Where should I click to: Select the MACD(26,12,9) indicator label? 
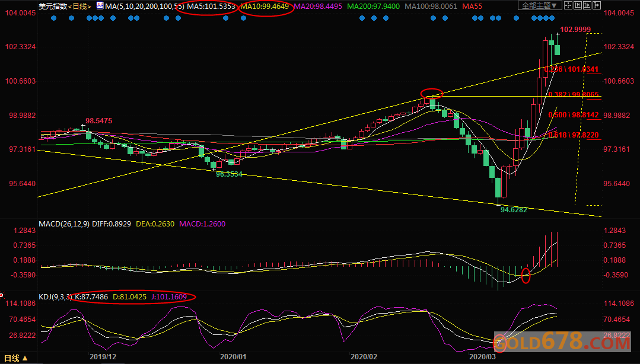[x=64, y=223]
